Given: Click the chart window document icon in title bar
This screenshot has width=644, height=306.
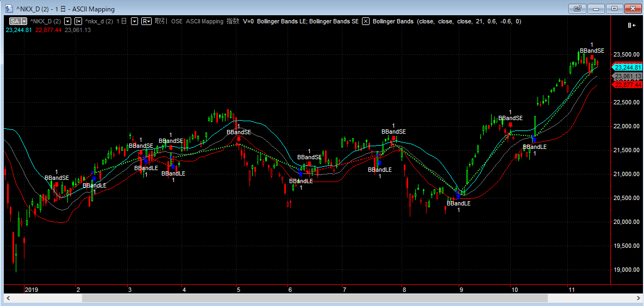Looking at the screenshot, I should click(9, 9).
